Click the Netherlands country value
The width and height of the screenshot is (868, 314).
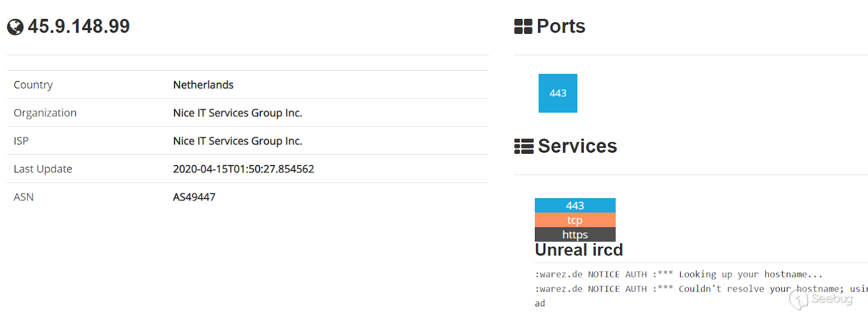[203, 85]
